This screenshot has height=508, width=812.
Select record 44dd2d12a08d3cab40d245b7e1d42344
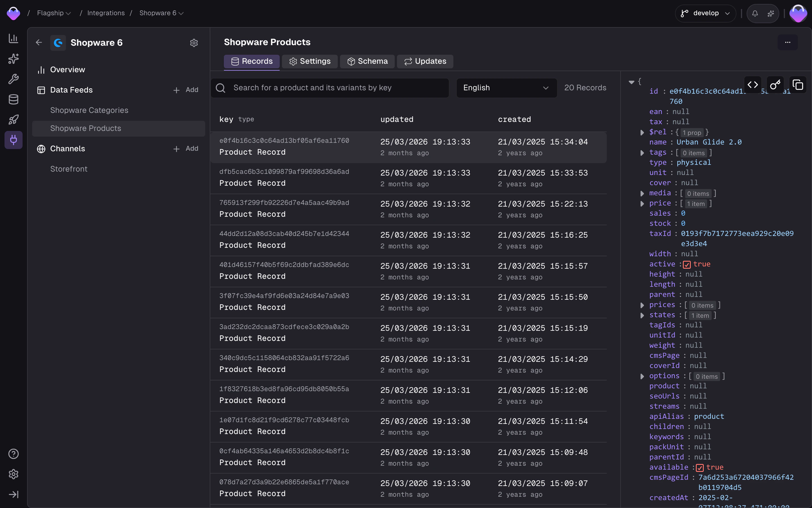(408, 240)
